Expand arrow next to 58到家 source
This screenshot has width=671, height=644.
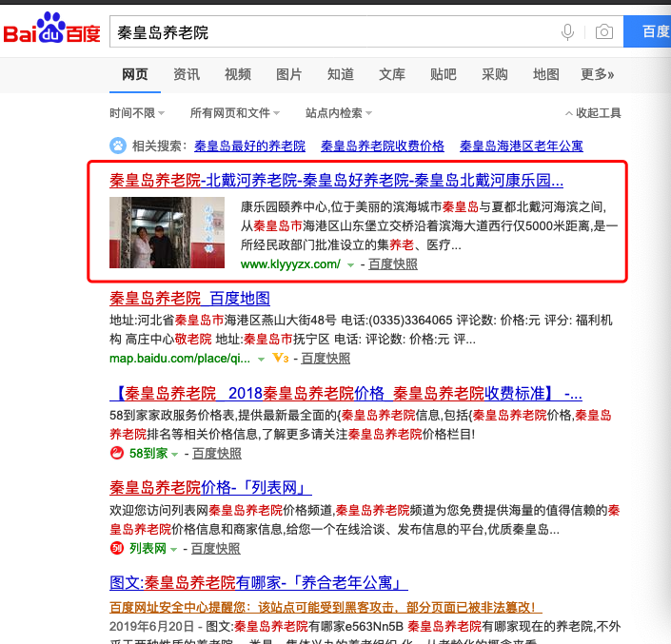(x=174, y=454)
